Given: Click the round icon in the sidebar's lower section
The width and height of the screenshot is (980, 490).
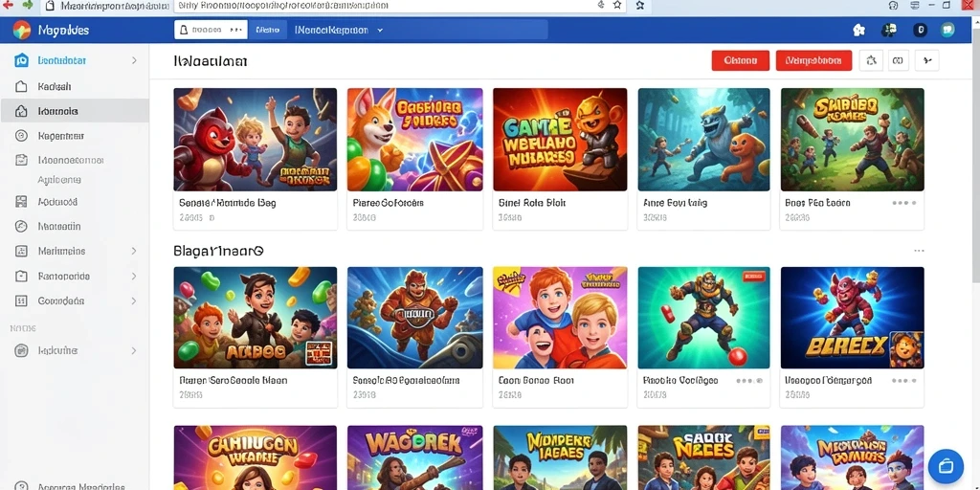Looking at the screenshot, I should [21, 350].
